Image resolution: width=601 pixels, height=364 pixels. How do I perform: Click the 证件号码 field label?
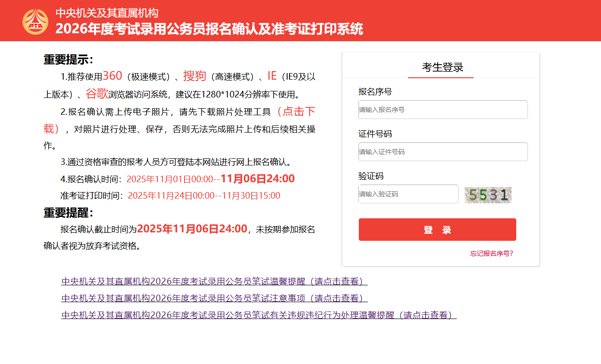point(375,134)
